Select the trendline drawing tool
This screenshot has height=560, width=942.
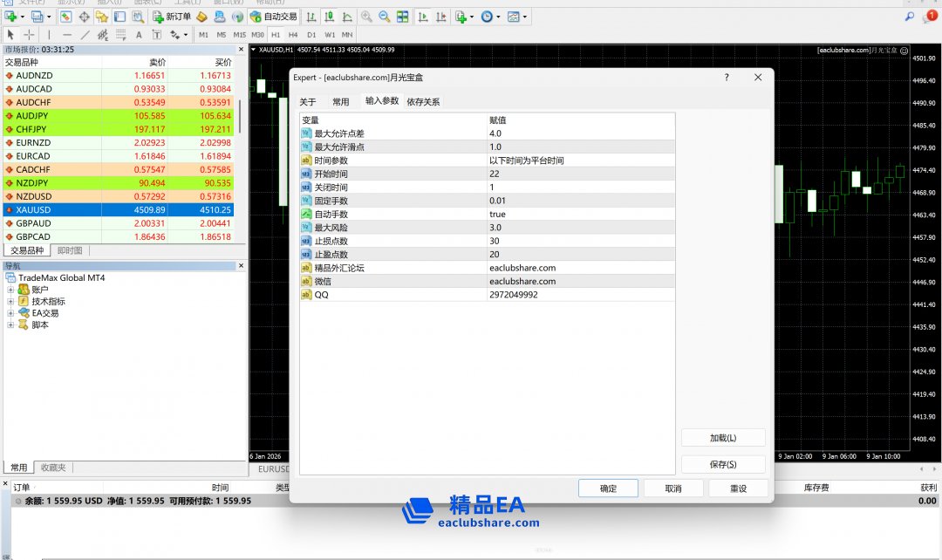[85, 35]
